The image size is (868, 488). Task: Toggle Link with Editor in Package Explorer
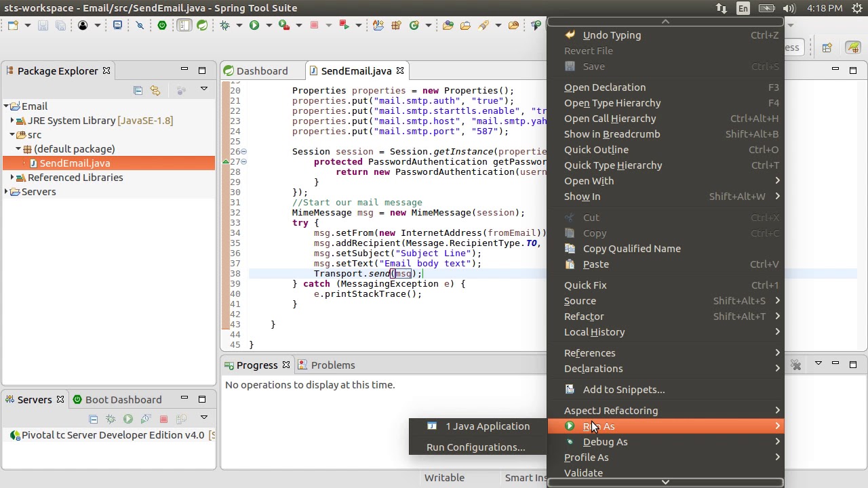(155, 90)
